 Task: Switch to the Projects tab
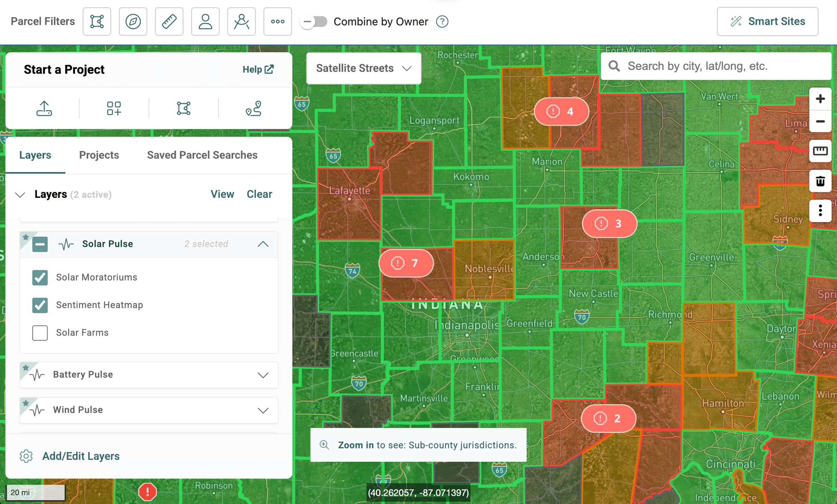pyautogui.click(x=99, y=155)
